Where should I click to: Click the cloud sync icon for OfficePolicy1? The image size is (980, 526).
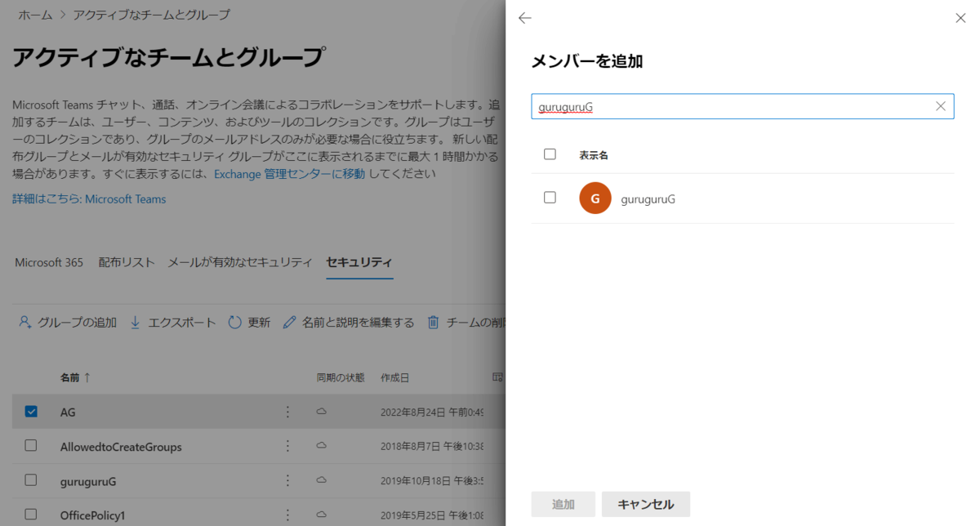322,515
